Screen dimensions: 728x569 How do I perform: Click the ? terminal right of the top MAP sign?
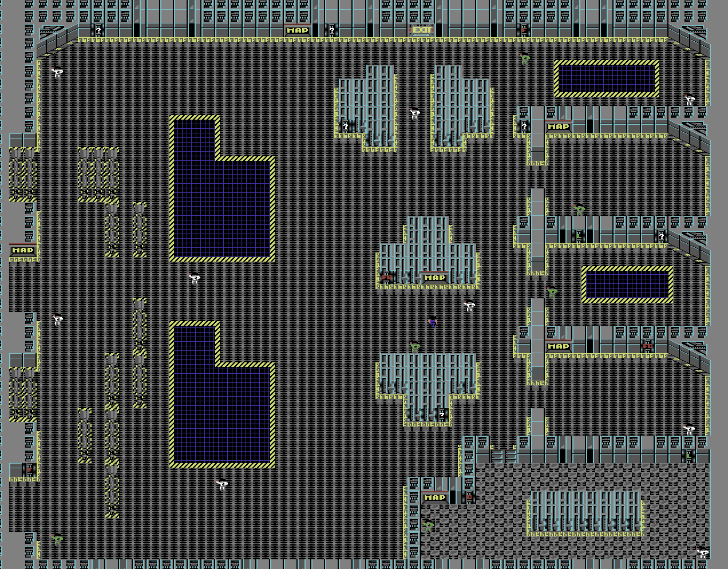click(x=332, y=30)
